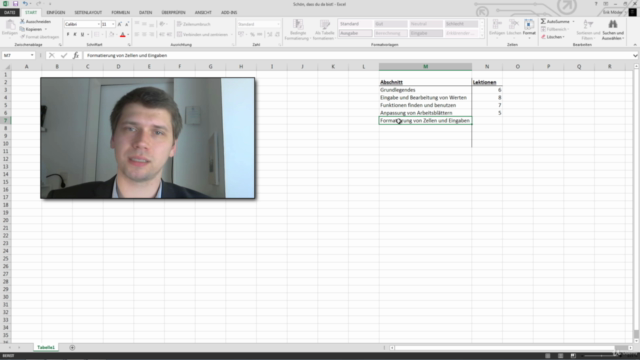Click the insert function fx icon

click(x=76, y=56)
